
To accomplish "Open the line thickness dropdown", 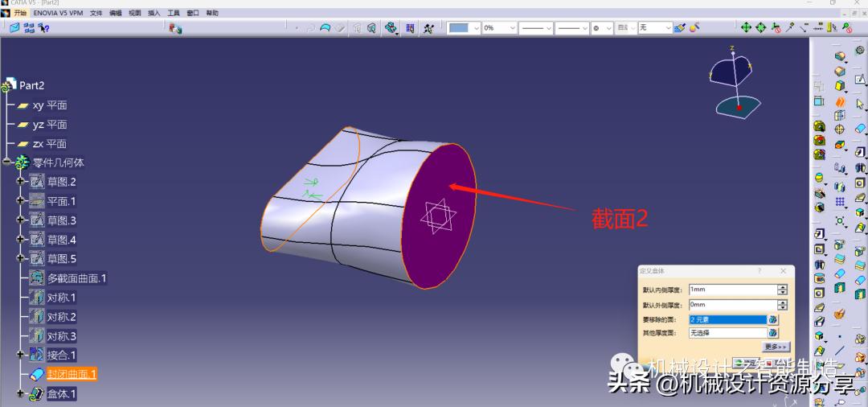I will (548, 27).
